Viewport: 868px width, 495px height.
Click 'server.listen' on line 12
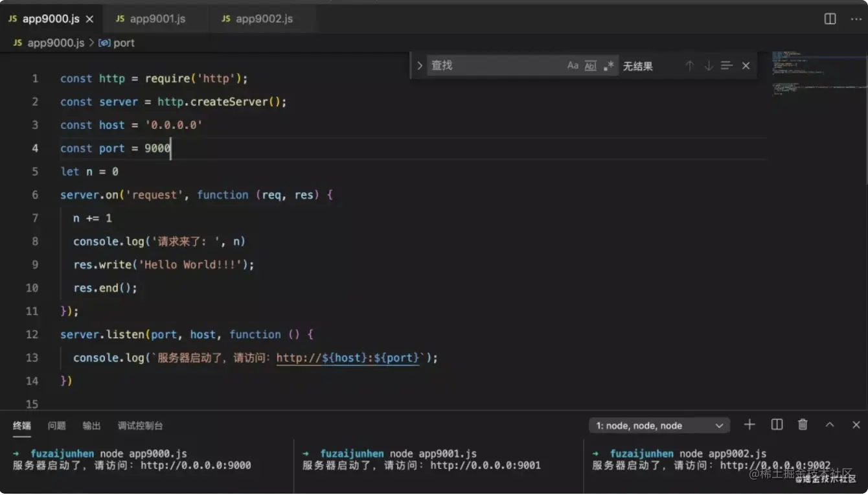tap(102, 334)
